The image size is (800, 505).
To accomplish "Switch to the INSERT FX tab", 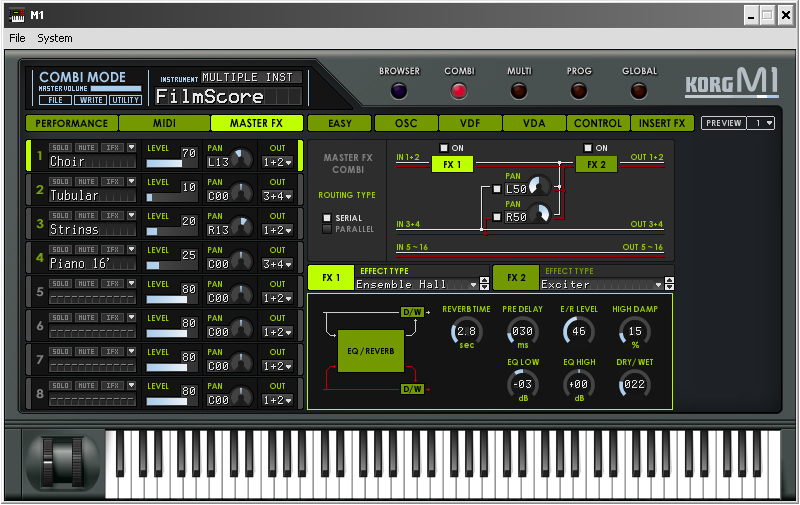I will (x=662, y=123).
